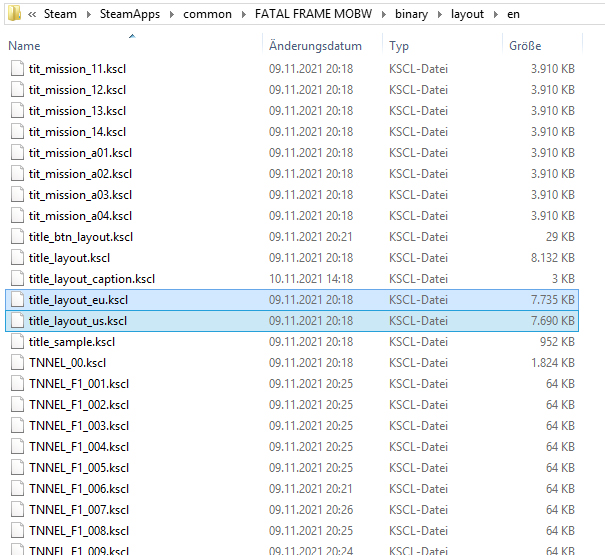Navigate to Steam in breadcrumb
This screenshot has width=605, height=555.
click(60, 14)
